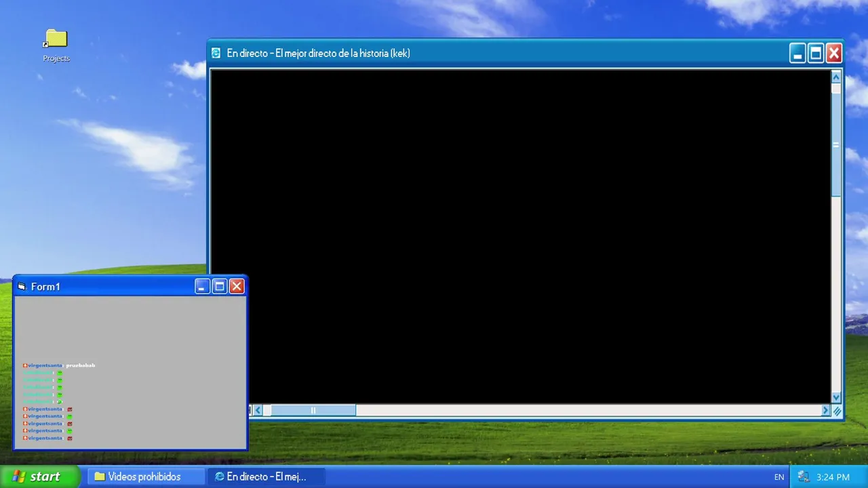The width and height of the screenshot is (868, 488).
Task: Click the horizontal scrollbar right arrow
Action: (826, 410)
